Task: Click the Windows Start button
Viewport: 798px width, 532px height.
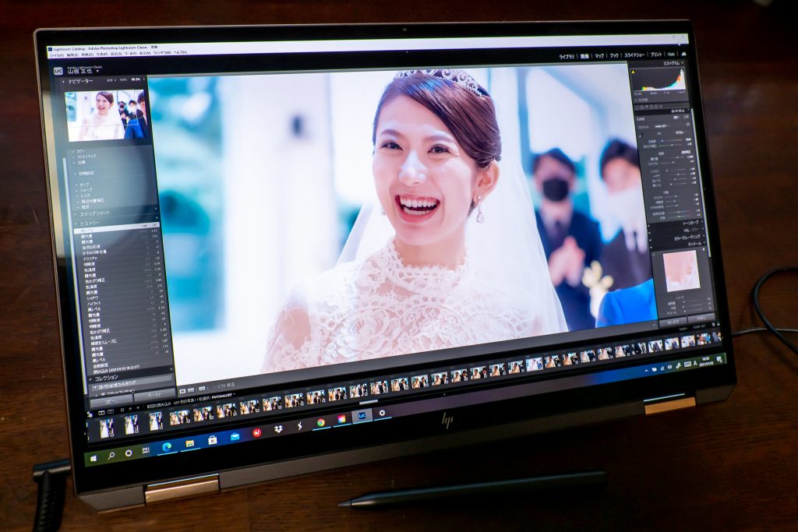Action: pyautogui.click(x=95, y=458)
